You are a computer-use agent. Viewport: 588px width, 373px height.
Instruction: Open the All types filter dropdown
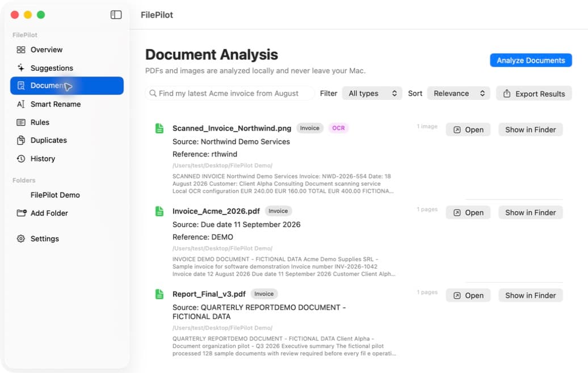pos(372,94)
